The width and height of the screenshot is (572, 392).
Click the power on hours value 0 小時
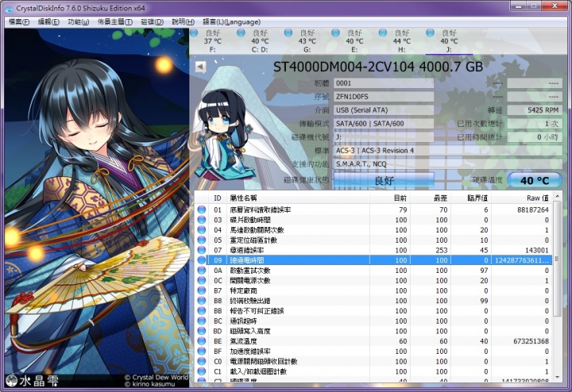click(x=535, y=137)
